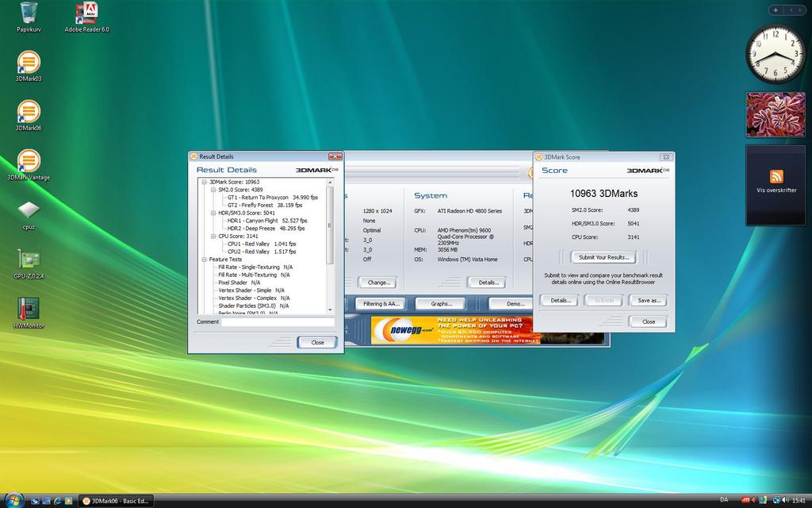Select CPU2 - Red Valley row
The height and width of the screenshot is (508, 812).
click(x=262, y=252)
